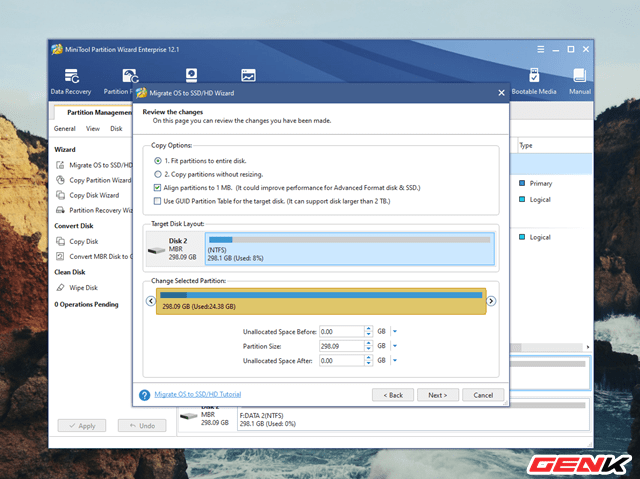Screen dimensions: 640x479
Task: Click the Next button
Action: [x=438, y=395]
